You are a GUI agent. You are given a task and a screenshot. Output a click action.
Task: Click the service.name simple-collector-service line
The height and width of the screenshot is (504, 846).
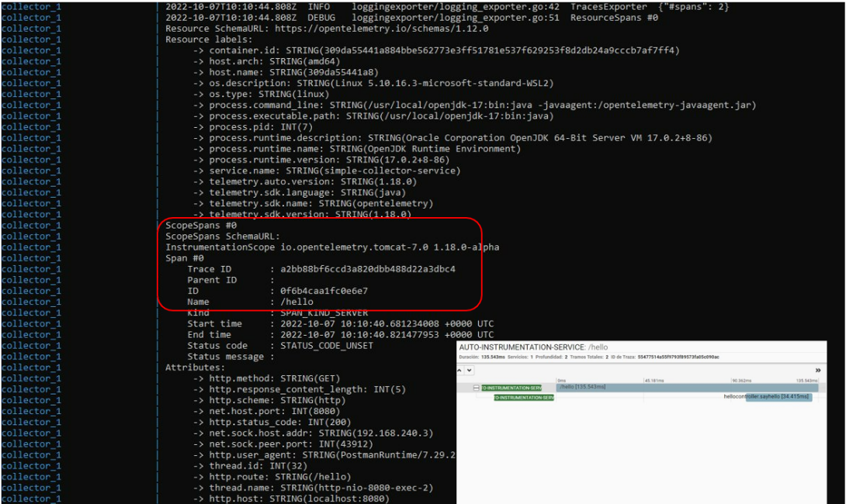pyautogui.click(x=327, y=171)
